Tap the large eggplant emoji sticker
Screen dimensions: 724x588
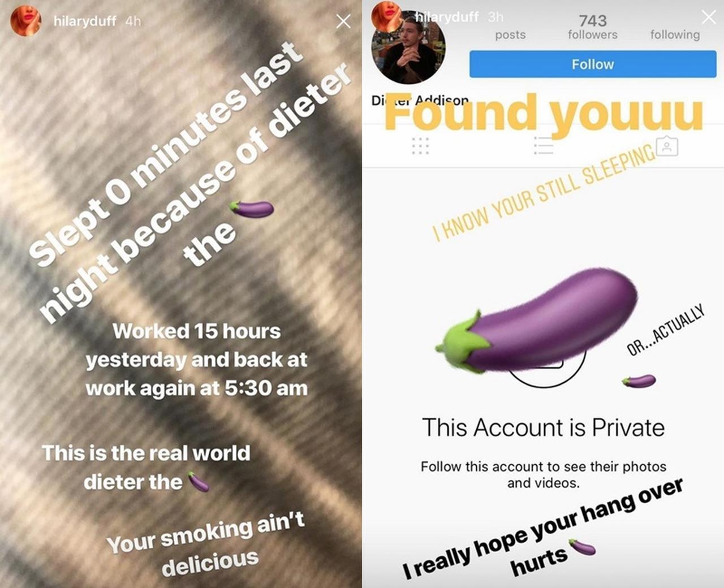[536, 320]
